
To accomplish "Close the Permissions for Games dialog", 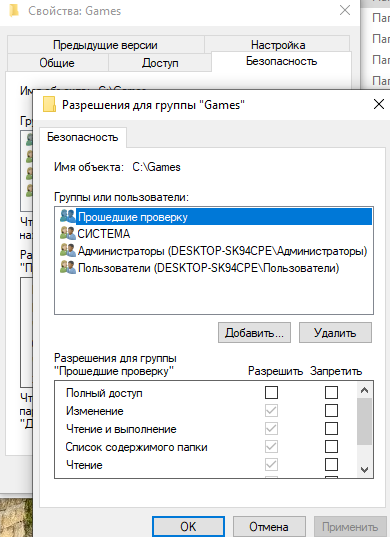I will [379, 104].
